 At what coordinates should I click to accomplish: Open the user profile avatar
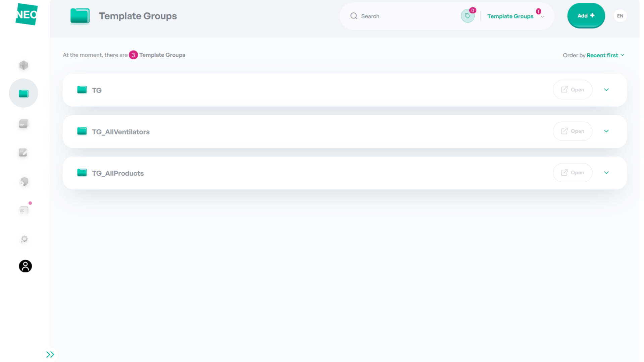click(25, 266)
